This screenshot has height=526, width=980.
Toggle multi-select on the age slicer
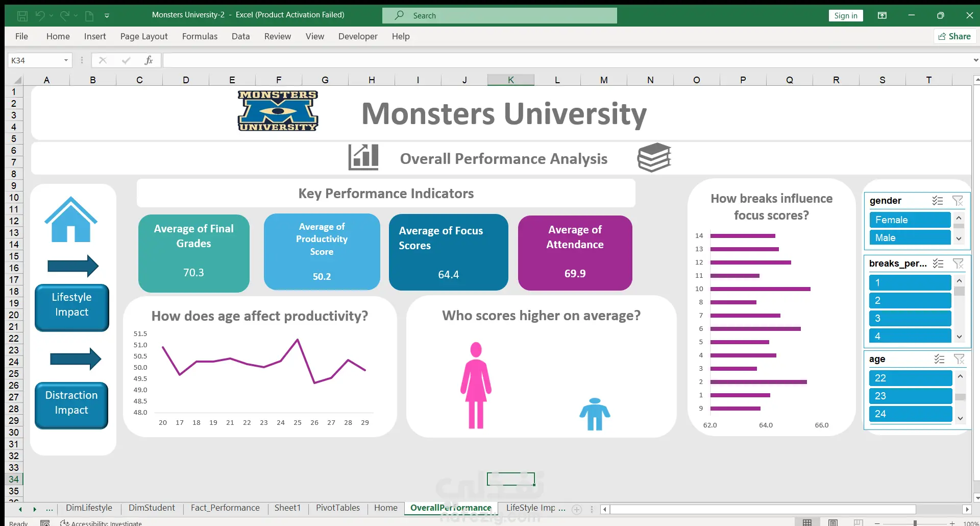point(940,359)
